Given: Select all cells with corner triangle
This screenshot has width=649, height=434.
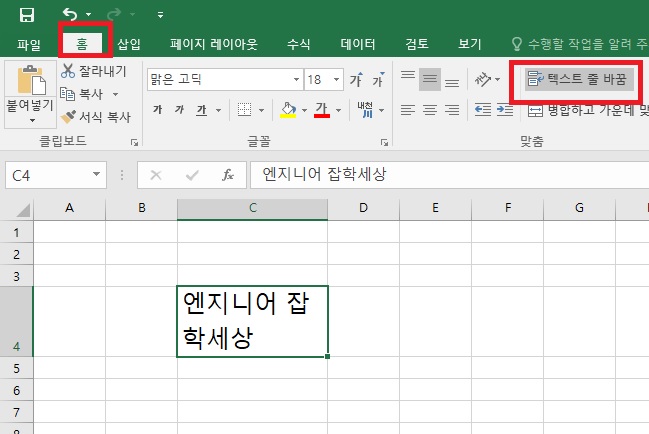Looking at the screenshot, I should coord(23,210).
